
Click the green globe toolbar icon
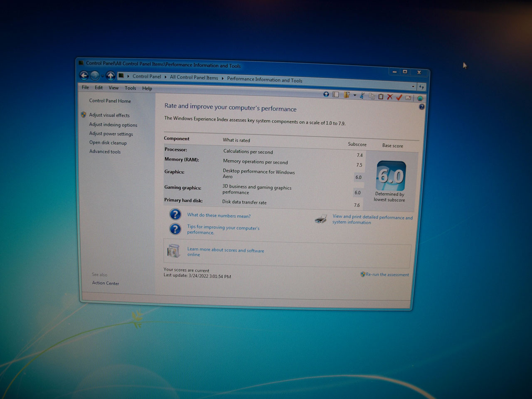point(420,98)
